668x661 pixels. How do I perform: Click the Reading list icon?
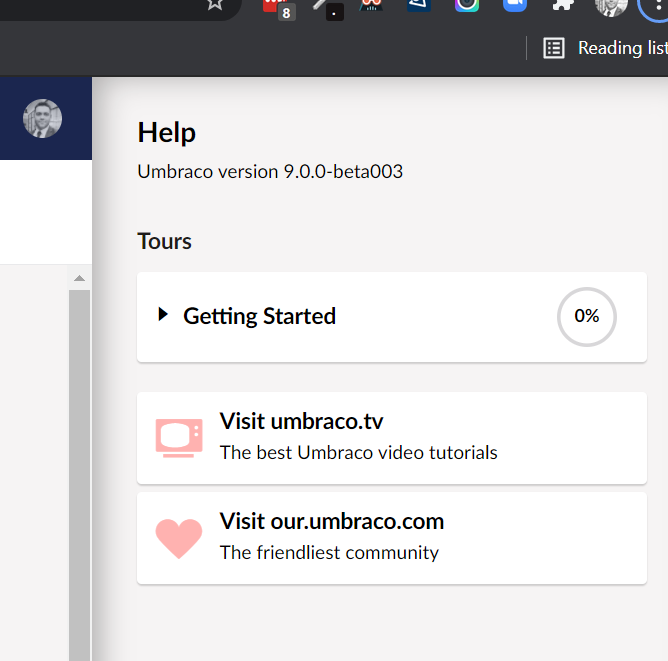pyautogui.click(x=554, y=48)
